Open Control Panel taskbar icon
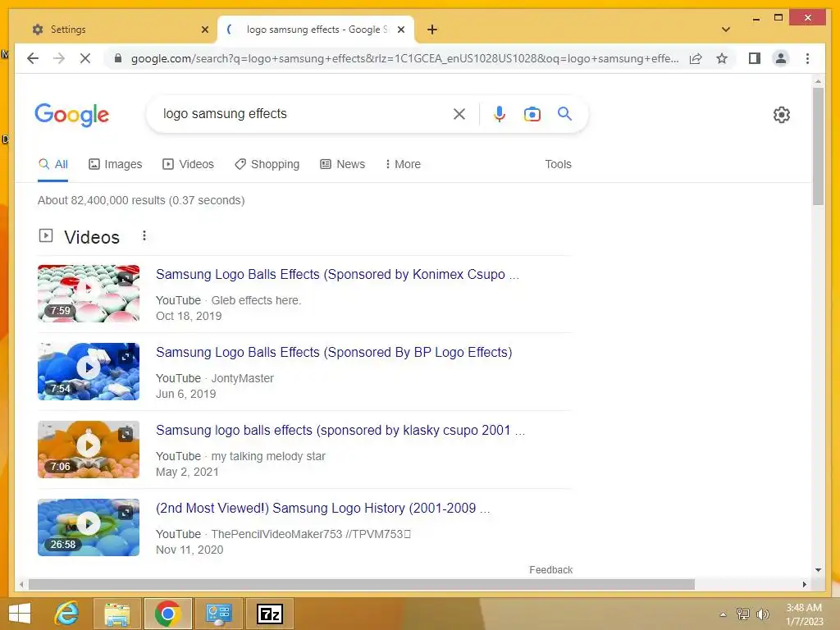The height and width of the screenshot is (630, 840). 218,614
